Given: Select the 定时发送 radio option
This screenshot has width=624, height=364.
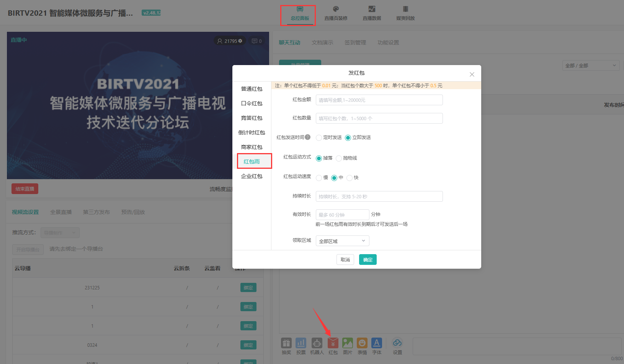Looking at the screenshot, I should tap(319, 138).
